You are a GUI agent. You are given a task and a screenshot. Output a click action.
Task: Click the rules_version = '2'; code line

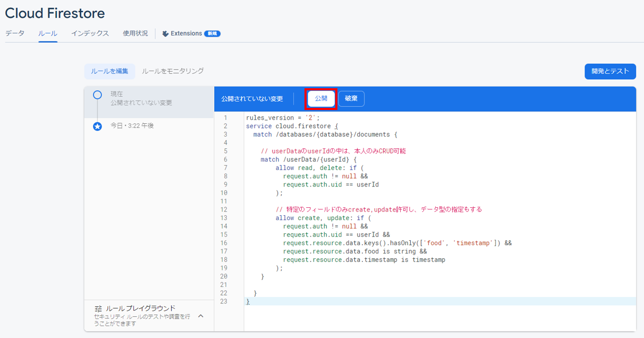point(283,118)
